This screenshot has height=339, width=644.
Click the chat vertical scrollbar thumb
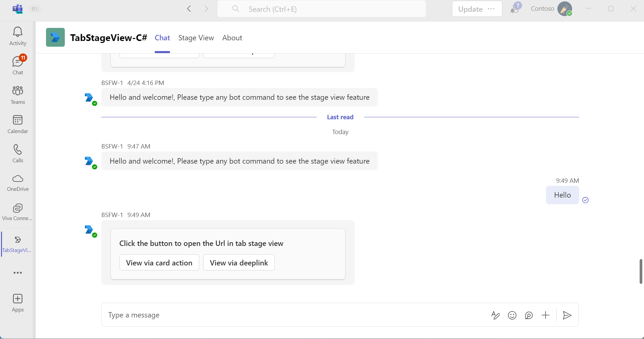641,271
